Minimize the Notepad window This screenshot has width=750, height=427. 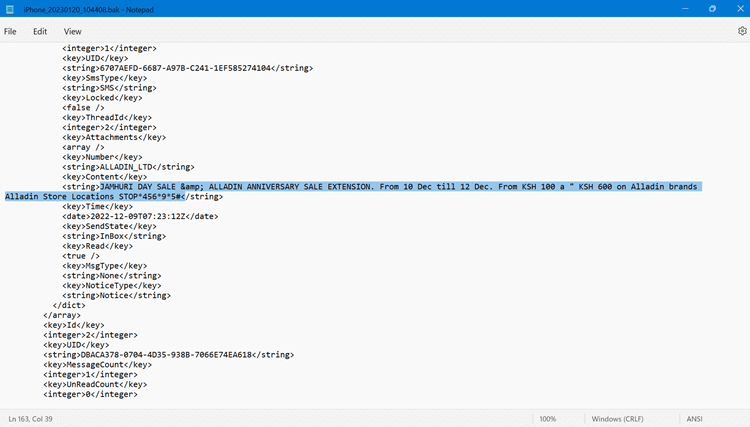tap(685, 8)
